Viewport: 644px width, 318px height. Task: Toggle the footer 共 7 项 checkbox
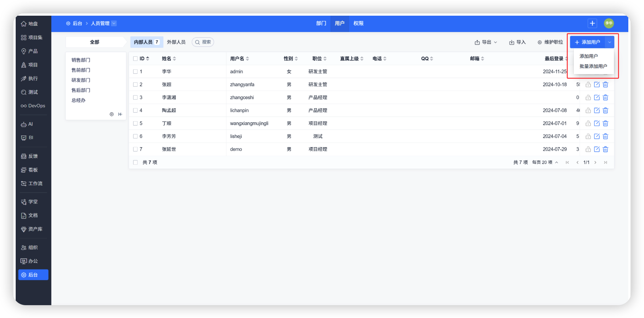click(x=135, y=162)
